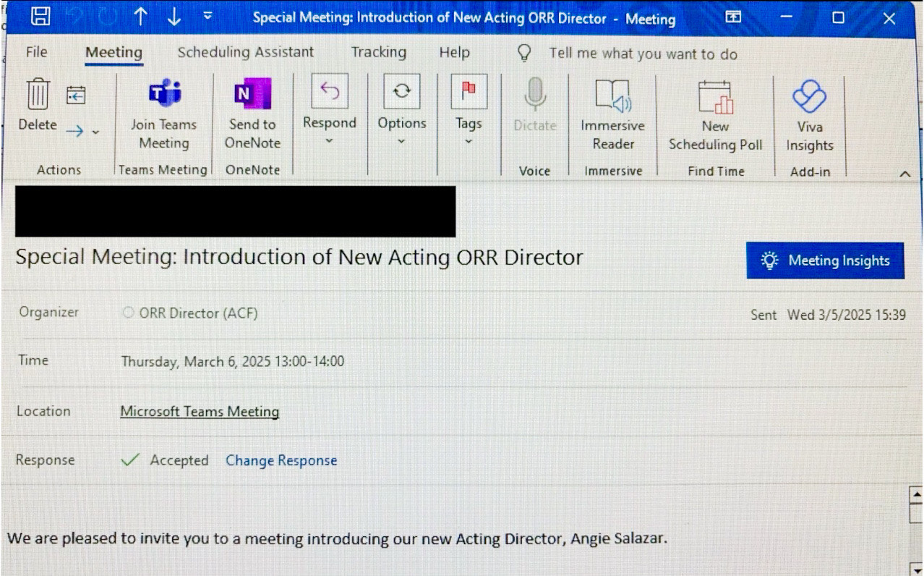Open the Tracking tab

coord(378,52)
